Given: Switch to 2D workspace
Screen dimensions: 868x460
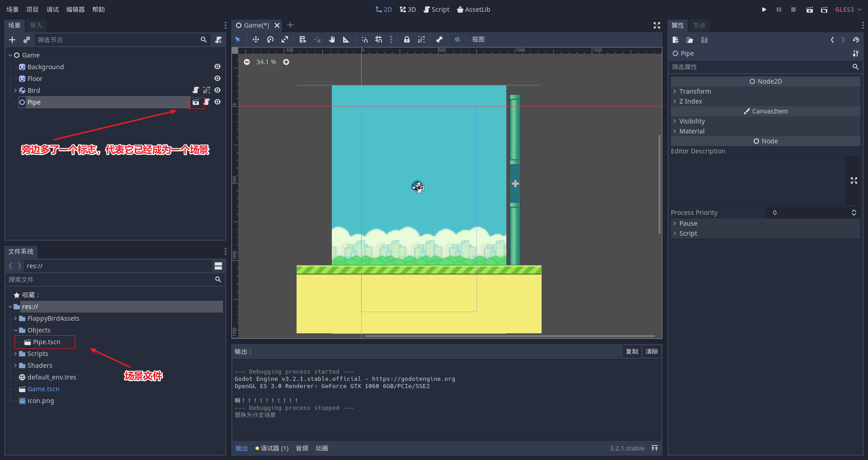Looking at the screenshot, I should click(x=383, y=9).
